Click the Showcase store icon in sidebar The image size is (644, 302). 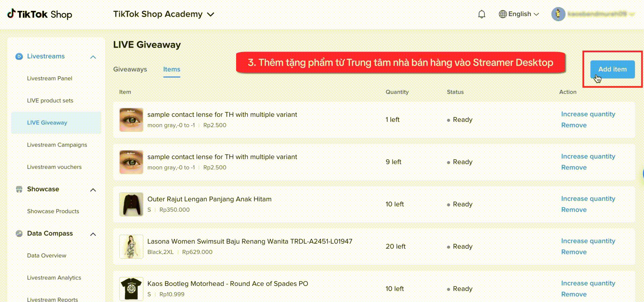click(19, 189)
